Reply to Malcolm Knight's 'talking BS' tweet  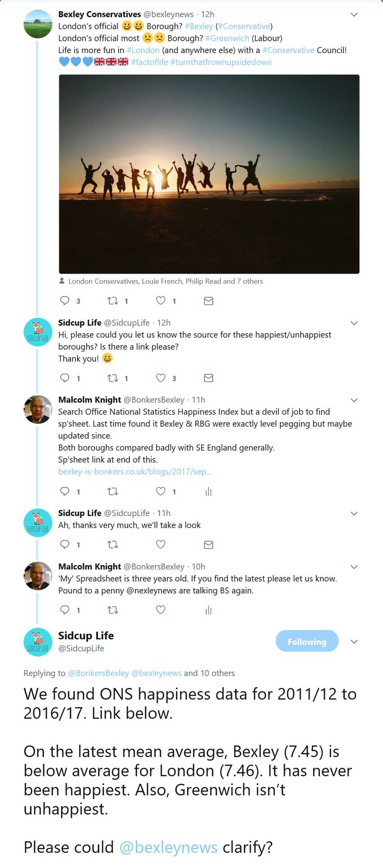pyautogui.click(x=65, y=610)
